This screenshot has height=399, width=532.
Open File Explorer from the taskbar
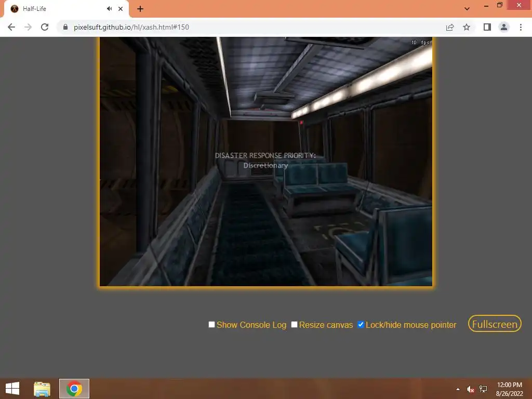point(42,389)
